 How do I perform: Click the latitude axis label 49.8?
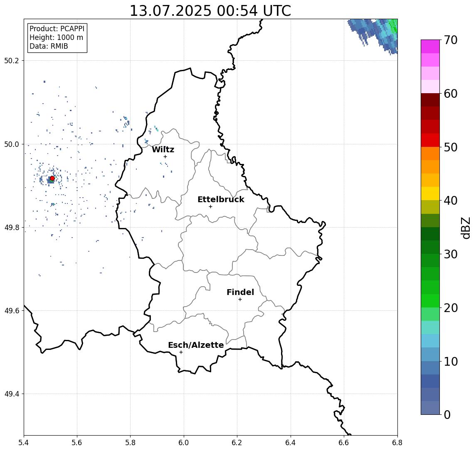[x=12, y=227]
